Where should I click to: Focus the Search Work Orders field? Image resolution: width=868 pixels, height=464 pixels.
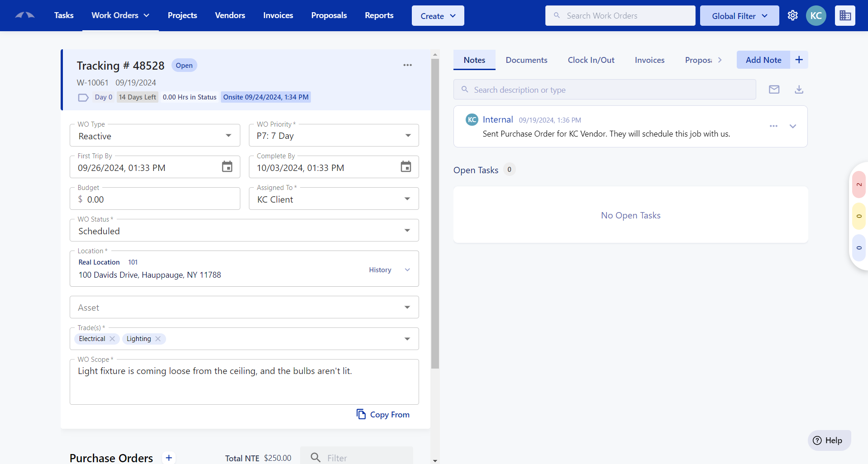tap(620, 15)
